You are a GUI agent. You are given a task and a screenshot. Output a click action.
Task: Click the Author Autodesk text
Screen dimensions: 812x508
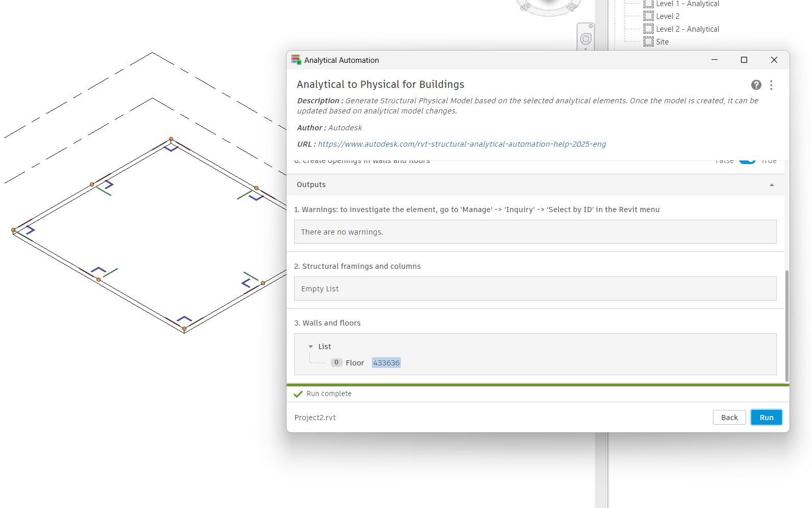pos(329,128)
